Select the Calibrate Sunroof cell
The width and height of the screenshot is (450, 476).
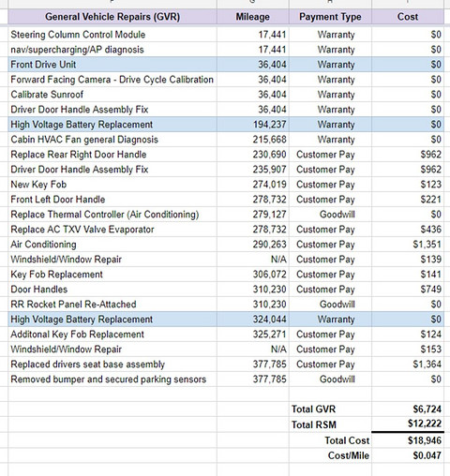(112, 95)
